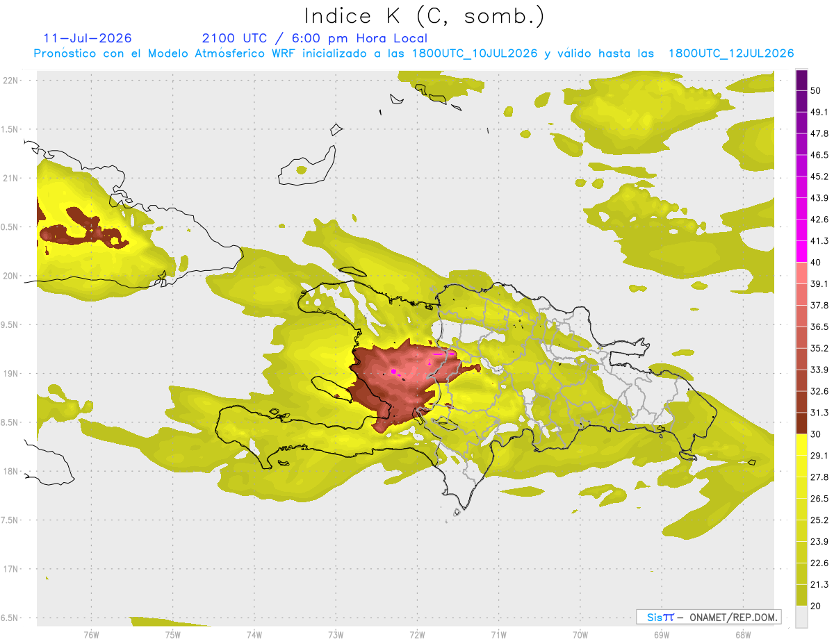This screenshot has width=834, height=644.
Task: Click the colorbar value 42.6
Action: (819, 220)
